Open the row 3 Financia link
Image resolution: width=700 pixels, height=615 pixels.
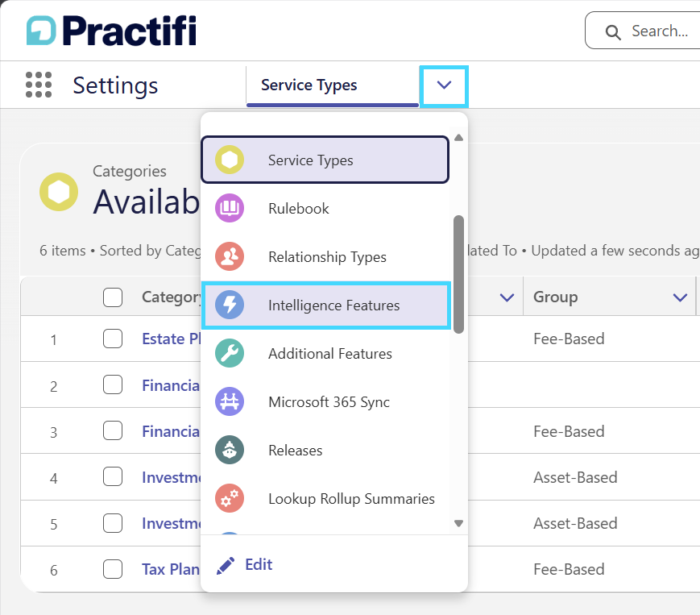tap(171, 431)
